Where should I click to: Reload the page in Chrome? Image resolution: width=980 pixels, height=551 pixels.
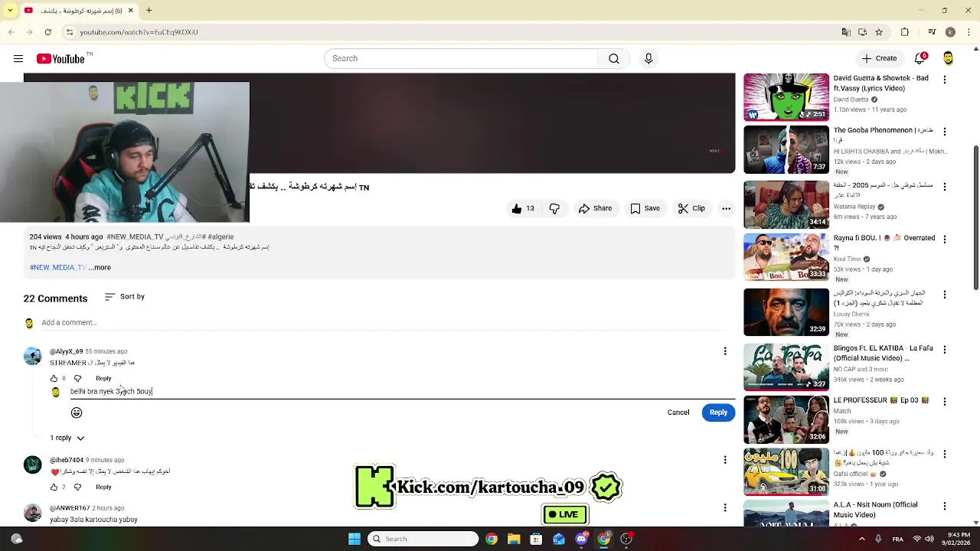pyautogui.click(x=48, y=32)
